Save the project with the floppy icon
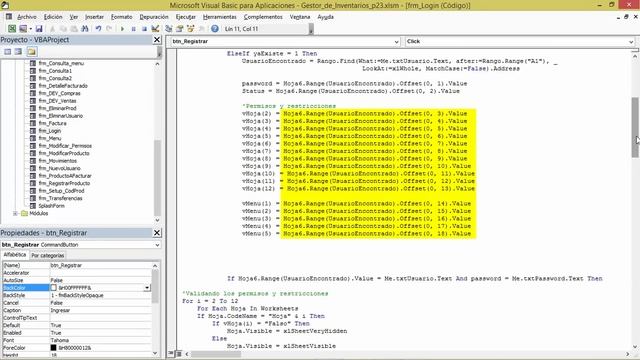 coord(39,29)
